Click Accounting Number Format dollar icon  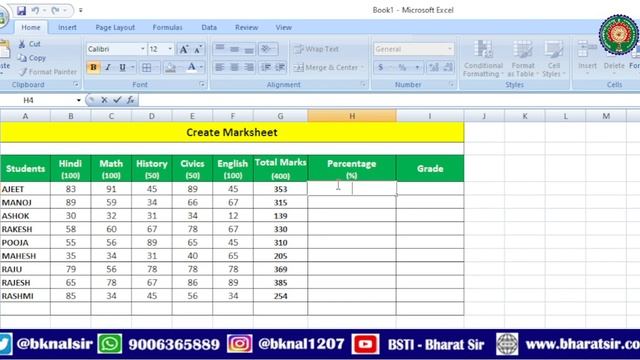point(380,67)
